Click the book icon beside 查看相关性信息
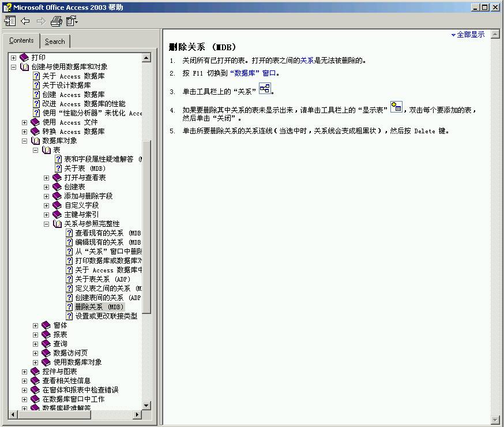 point(35,381)
